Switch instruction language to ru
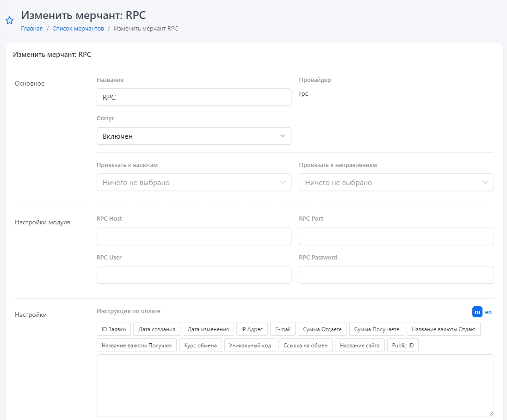 tap(477, 312)
